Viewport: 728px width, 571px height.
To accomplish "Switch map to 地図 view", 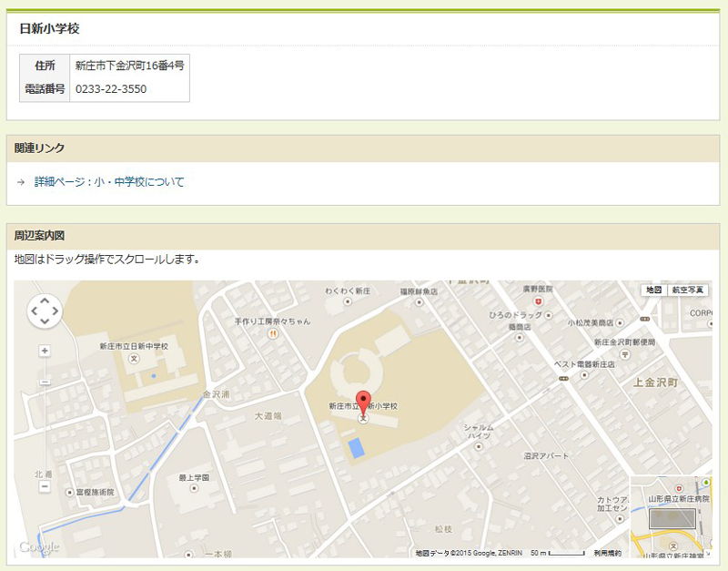I will pyautogui.click(x=654, y=290).
